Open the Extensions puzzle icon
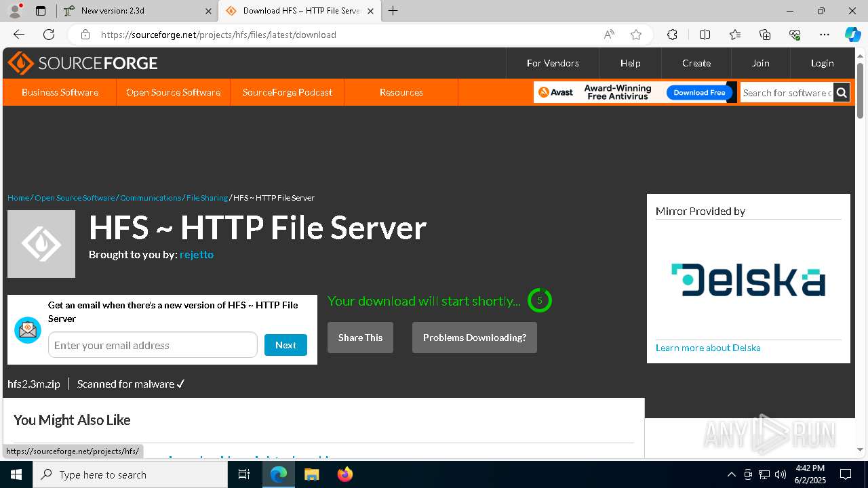 pyautogui.click(x=672, y=35)
